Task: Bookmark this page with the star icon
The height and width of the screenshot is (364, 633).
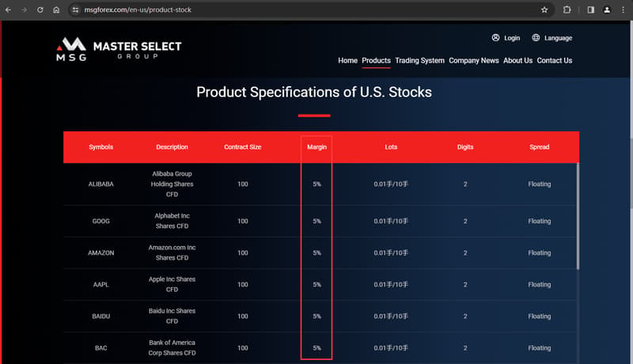Action: pos(544,9)
